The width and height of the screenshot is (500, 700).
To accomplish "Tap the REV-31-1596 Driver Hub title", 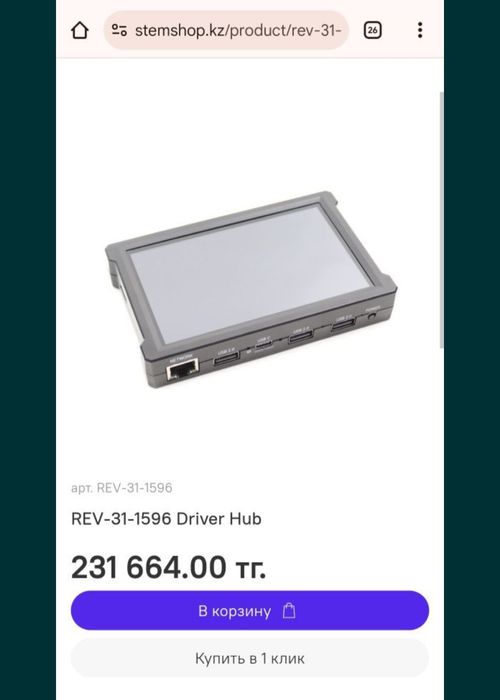I will click(166, 519).
